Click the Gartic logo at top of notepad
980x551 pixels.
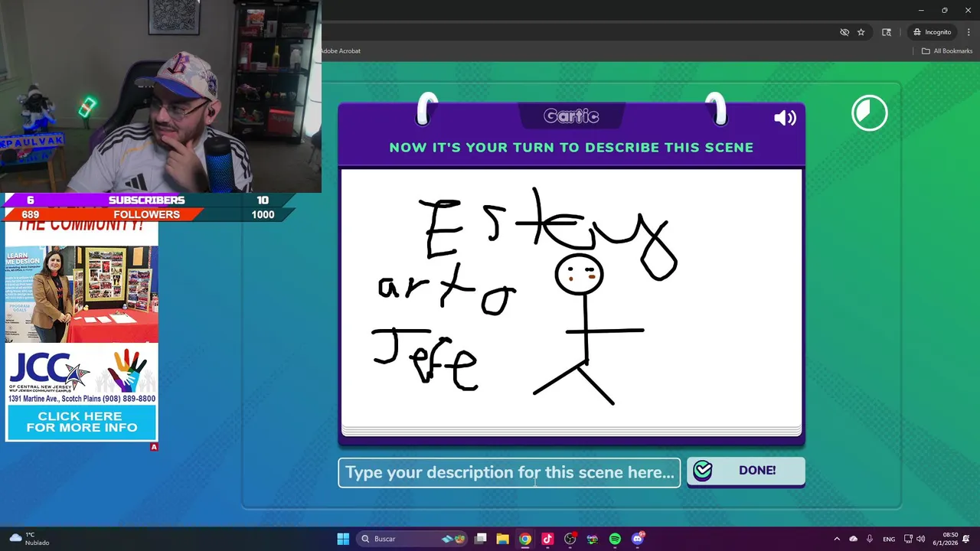pos(571,116)
